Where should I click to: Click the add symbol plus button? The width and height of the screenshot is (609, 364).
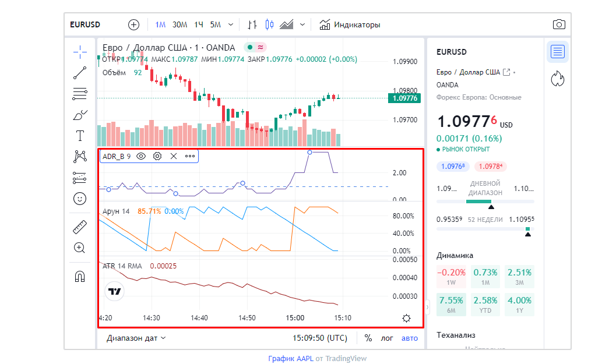click(134, 24)
